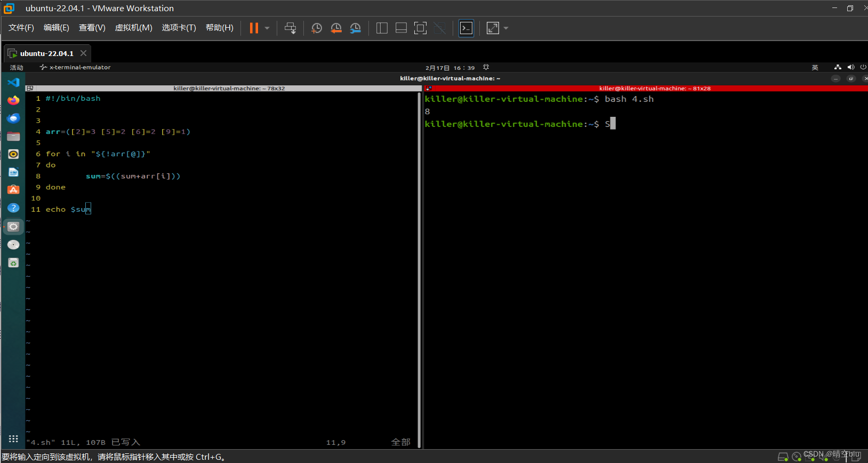Click VMware status bar disk device icon
Screen dimensions: 868x463
(x=783, y=457)
